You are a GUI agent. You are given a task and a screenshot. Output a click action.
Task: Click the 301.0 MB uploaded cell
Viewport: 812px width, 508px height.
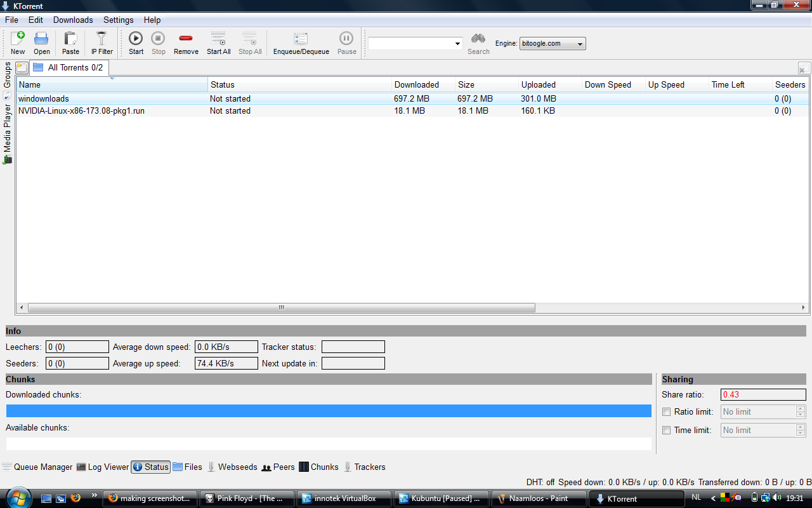coord(539,99)
